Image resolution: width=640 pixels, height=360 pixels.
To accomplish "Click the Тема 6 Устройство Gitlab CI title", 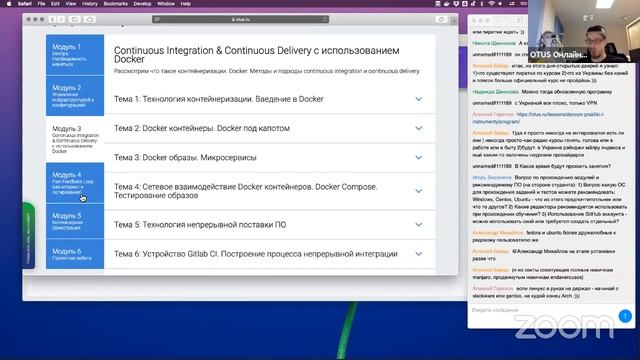I will [x=256, y=254].
